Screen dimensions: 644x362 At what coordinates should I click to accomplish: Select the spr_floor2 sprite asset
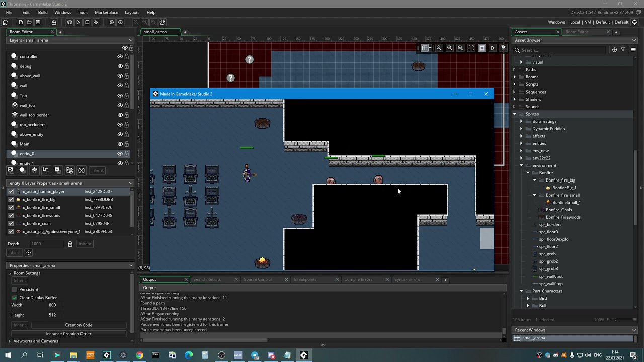(548, 247)
